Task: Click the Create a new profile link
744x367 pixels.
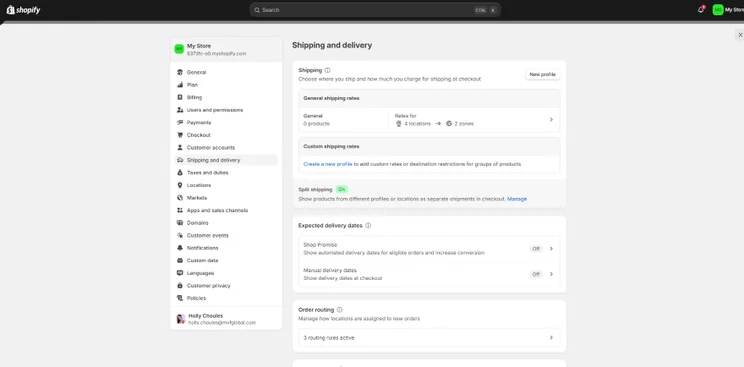Action: point(327,164)
